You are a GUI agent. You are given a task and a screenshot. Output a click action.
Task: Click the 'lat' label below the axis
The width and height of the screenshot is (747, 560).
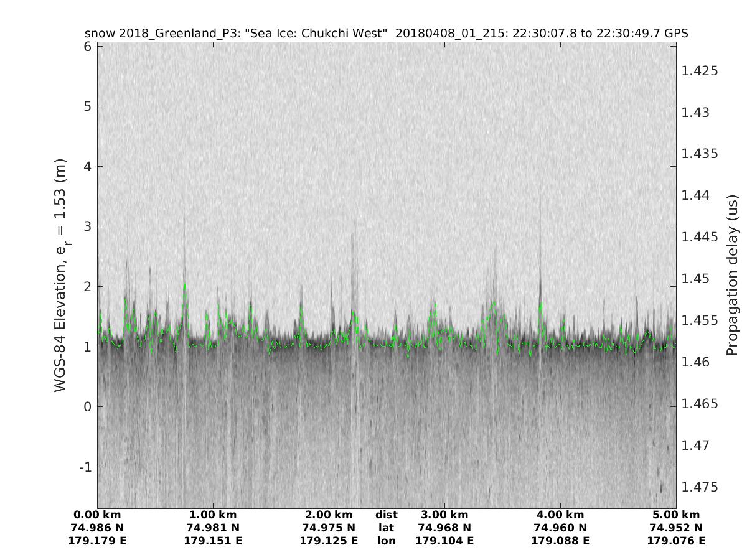[x=387, y=528]
